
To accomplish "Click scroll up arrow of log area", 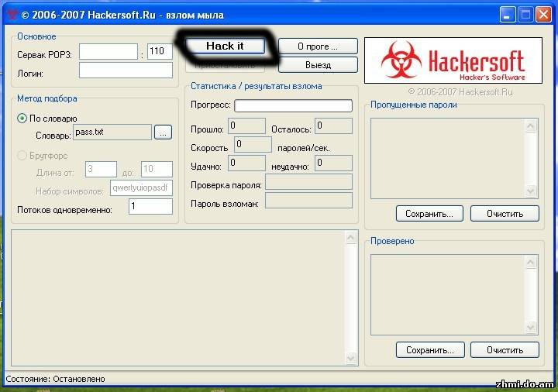I will [x=350, y=238].
